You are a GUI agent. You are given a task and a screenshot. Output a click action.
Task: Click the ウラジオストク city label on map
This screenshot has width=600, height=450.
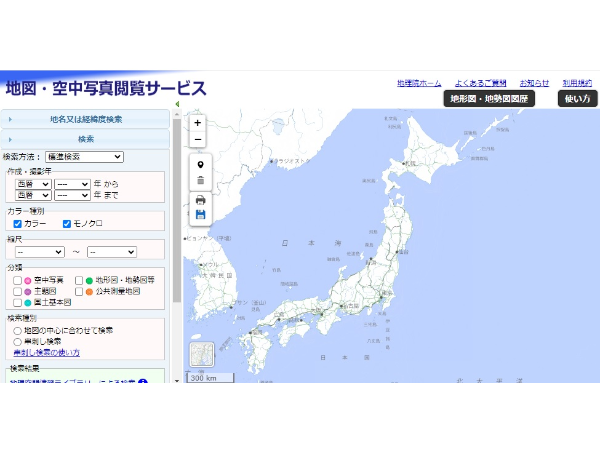[292, 161]
